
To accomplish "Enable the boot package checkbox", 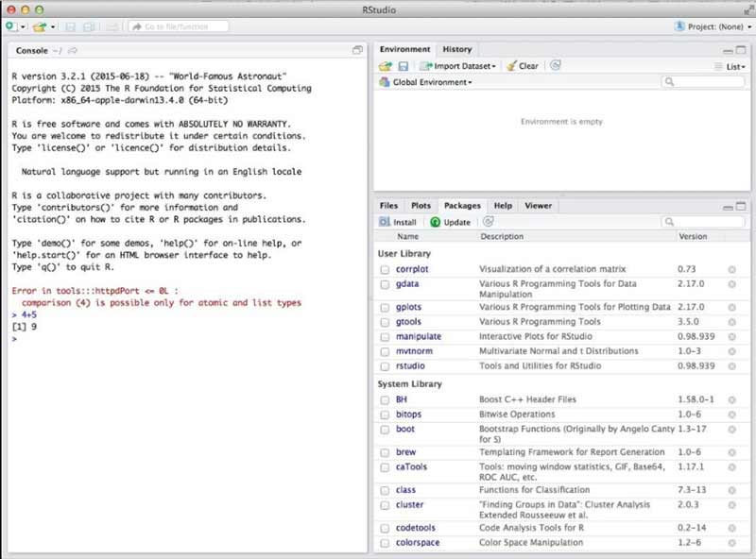I will pos(385,430).
